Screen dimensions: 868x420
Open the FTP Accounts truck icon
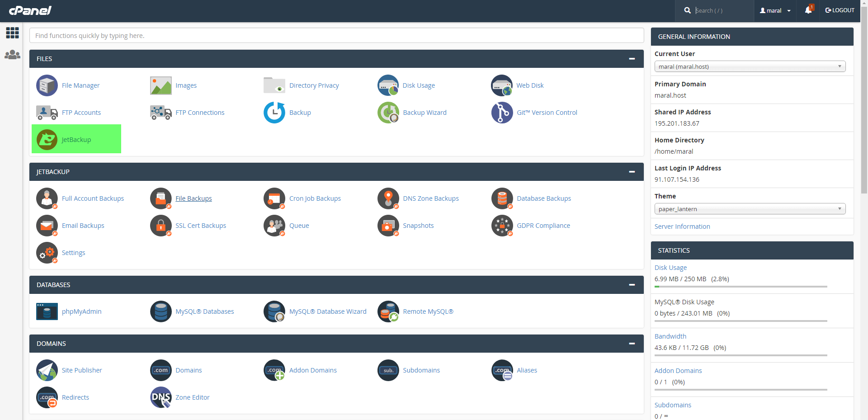click(x=47, y=113)
